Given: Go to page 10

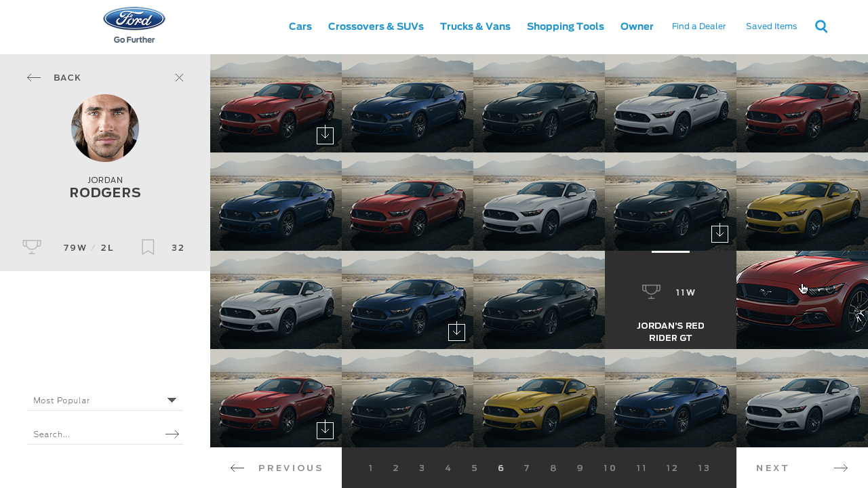Looking at the screenshot, I should (x=610, y=468).
